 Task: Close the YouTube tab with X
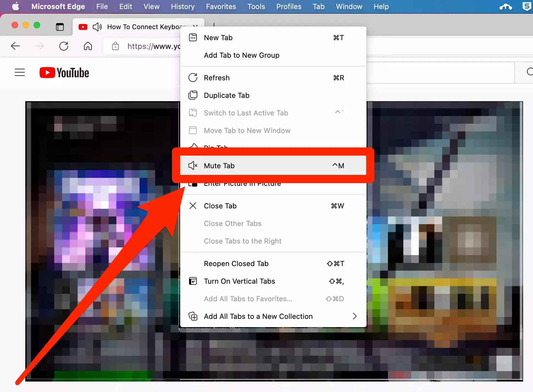pyautogui.click(x=195, y=26)
